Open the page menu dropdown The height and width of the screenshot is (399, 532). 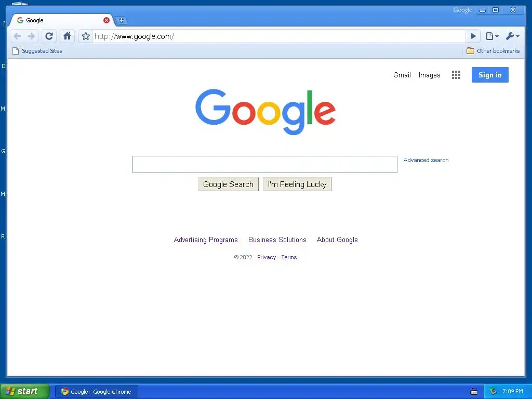(492, 36)
